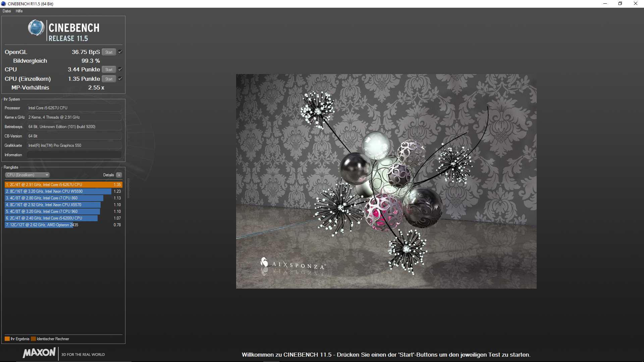Viewport: 644px width, 362px height.
Task: Toggle the CPU test checkbox
Action: pyautogui.click(x=120, y=69)
